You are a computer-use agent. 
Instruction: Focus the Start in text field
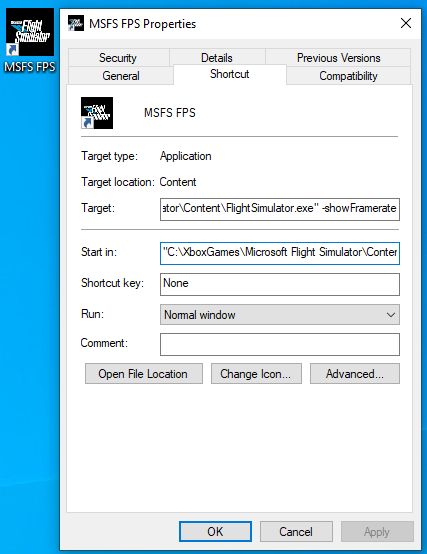280,253
